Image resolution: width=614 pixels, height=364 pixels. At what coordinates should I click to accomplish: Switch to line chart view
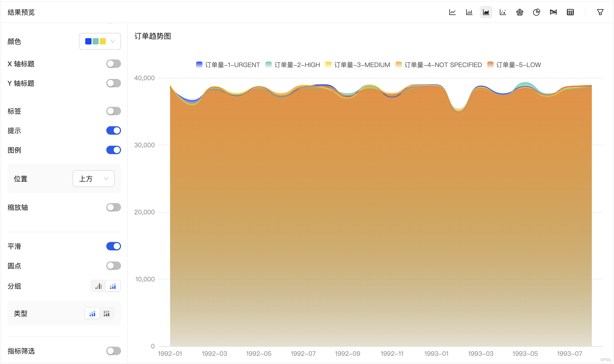(x=452, y=12)
